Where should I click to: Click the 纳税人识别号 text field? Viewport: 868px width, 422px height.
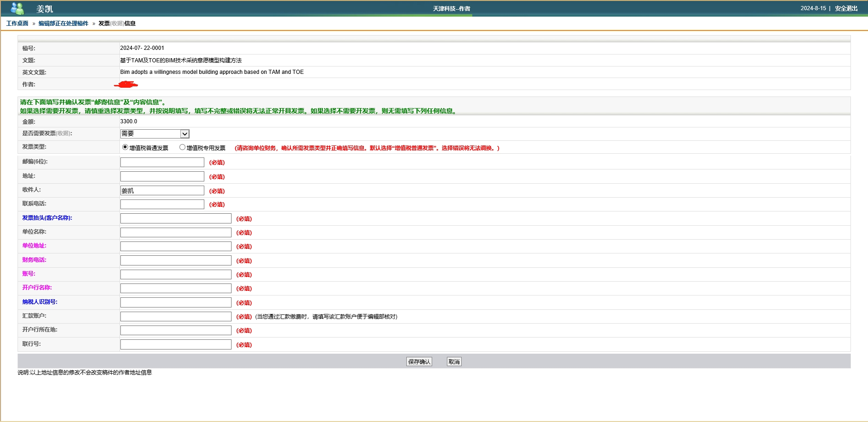176,302
